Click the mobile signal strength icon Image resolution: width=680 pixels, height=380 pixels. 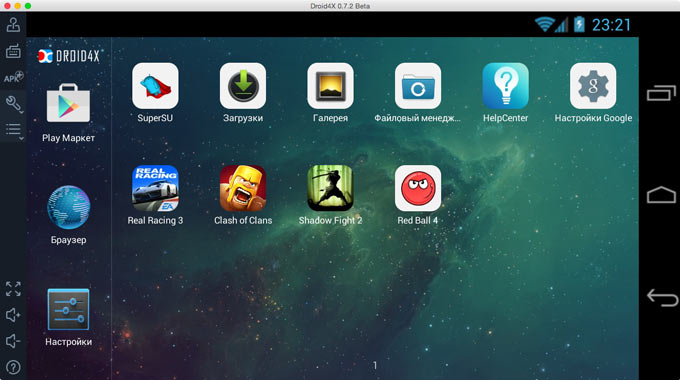tap(562, 24)
